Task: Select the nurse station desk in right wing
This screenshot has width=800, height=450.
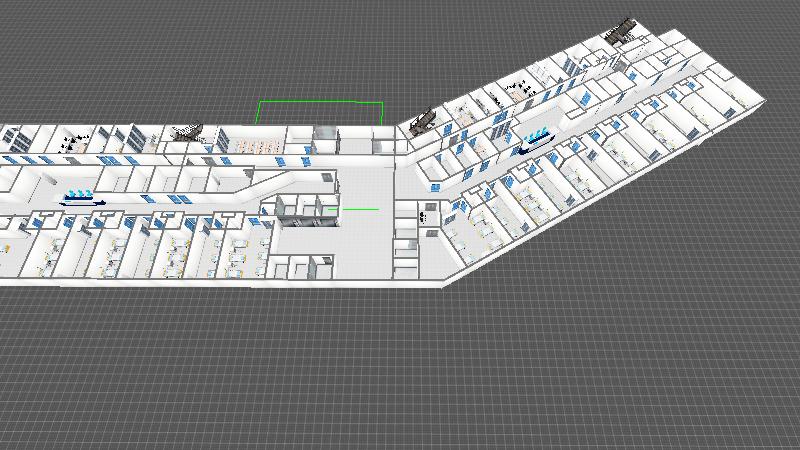Action: pos(536,139)
